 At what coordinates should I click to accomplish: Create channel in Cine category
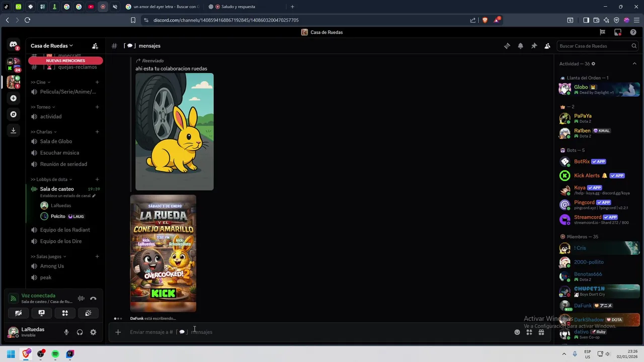tap(97, 82)
